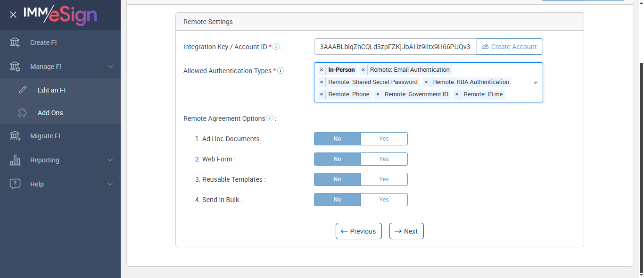Image resolution: width=644 pixels, height=278 pixels.
Task: Expand the Help menu chevron
Action: 110,184
